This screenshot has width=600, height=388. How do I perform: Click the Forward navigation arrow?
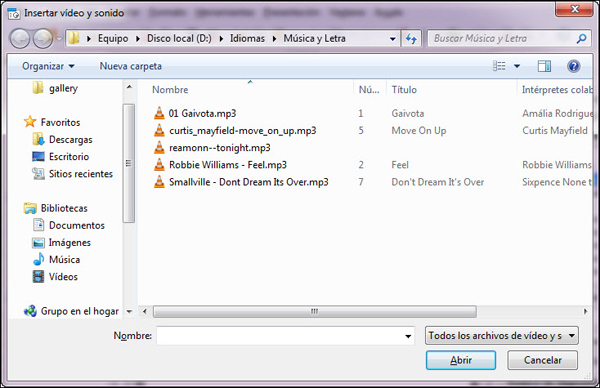pos(43,39)
